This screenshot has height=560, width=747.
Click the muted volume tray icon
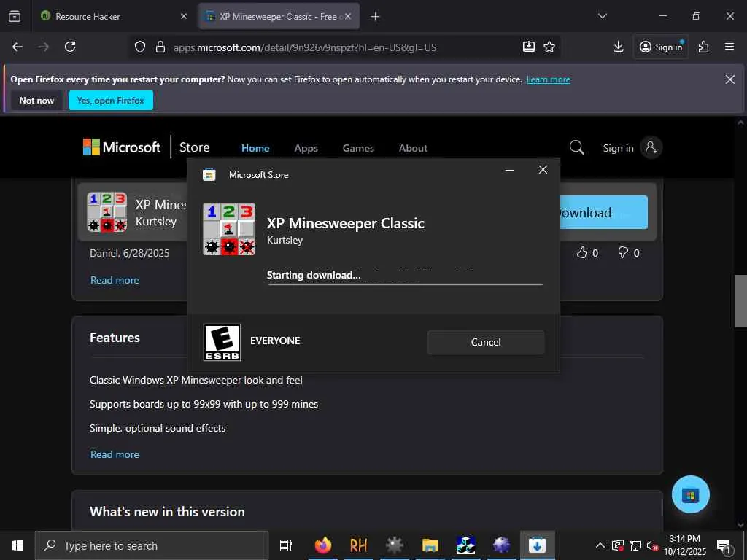click(652, 545)
